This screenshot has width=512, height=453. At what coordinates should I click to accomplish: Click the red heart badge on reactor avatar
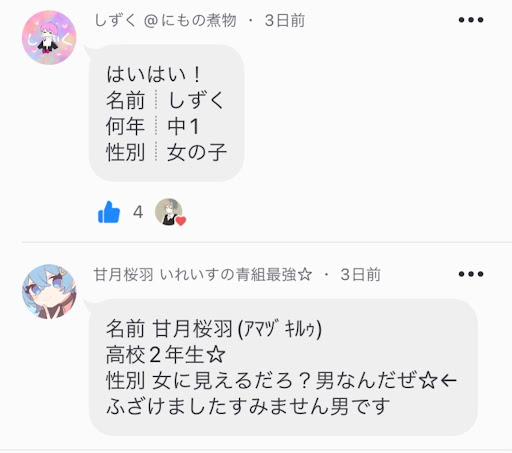(x=181, y=221)
